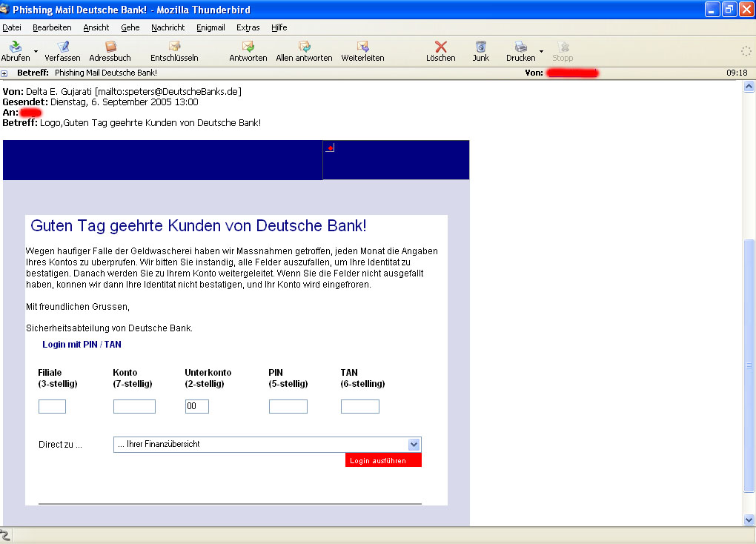Click the Verfassen compose icon
This screenshot has width=756, height=544.
pos(63,47)
